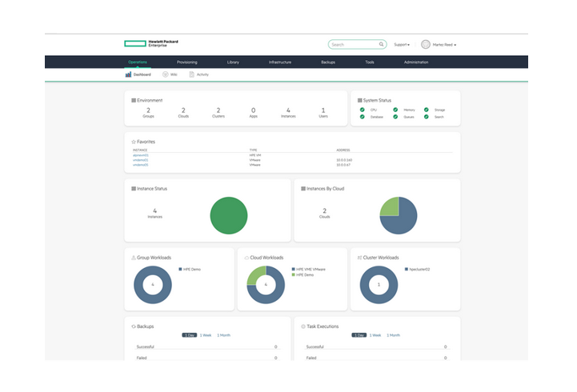This screenshot has width=577, height=392.
Task: Click the Memory status check icon
Action: (395, 110)
